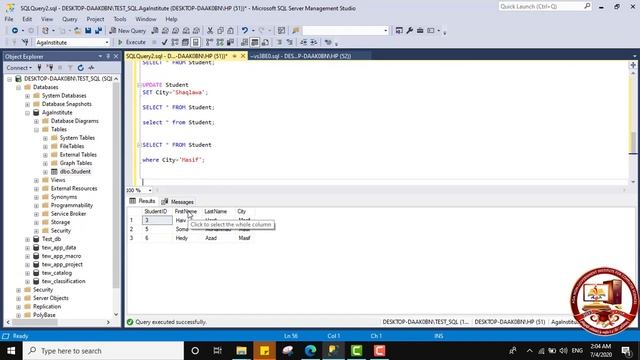640x360 pixels.
Task: Expand the Test_db database node
Action: click(x=27, y=239)
